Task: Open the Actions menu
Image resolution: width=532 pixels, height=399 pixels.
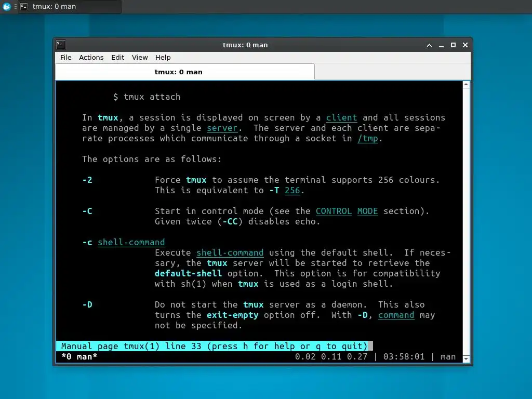Action: click(91, 57)
